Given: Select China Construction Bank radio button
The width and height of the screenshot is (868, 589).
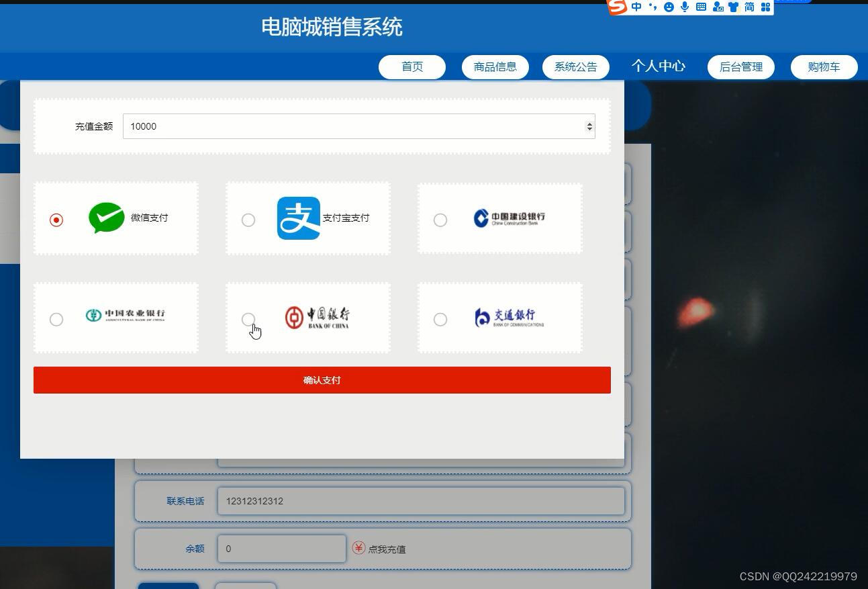Looking at the screenshot, I should [440, 220].
